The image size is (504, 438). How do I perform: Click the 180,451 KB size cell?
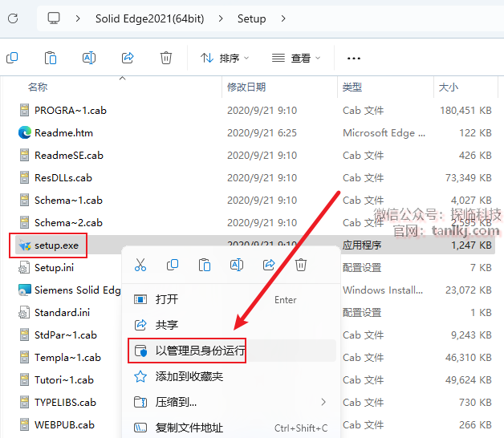tap(465, 111)
